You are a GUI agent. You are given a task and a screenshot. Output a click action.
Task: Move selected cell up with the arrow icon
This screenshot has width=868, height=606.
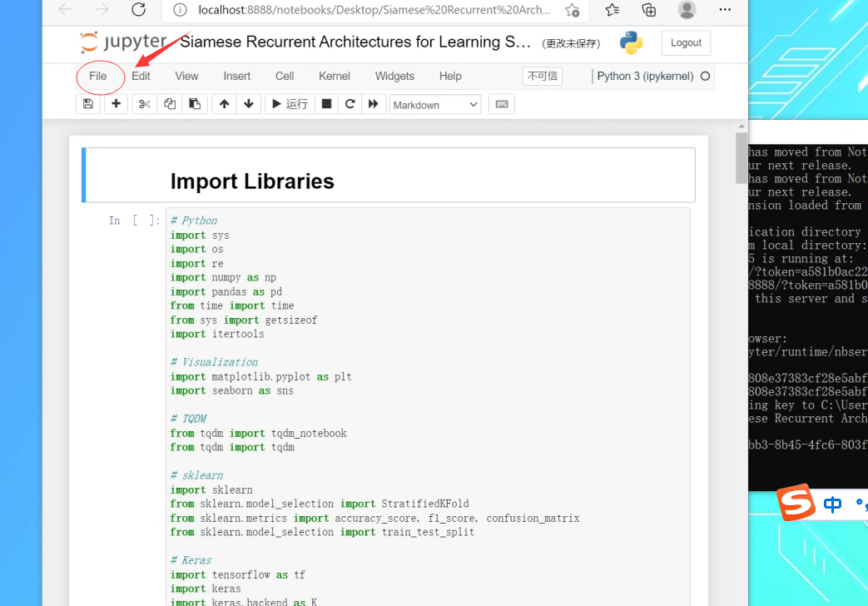pyautogui.click(x=224, y=104)
